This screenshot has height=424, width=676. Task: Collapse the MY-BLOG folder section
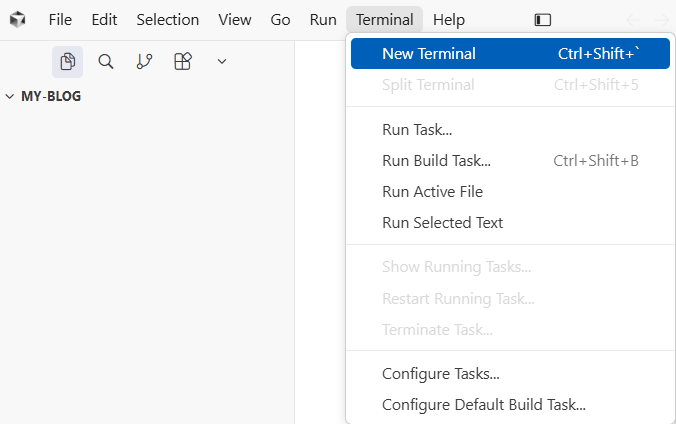pos(44,97)
